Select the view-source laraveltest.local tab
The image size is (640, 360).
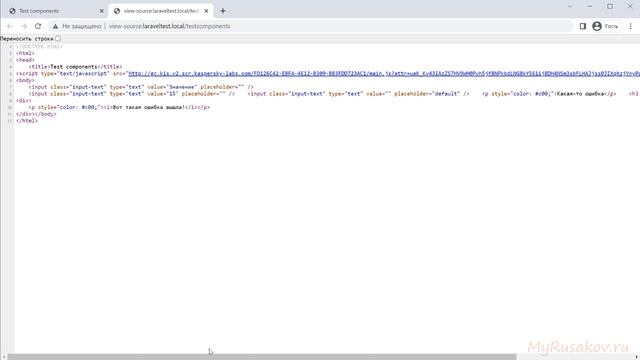coord(161,11)
